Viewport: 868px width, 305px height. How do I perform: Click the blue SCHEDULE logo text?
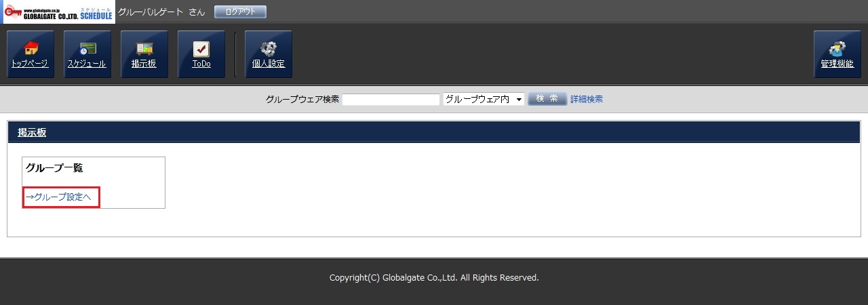click(x=96, y=14)
